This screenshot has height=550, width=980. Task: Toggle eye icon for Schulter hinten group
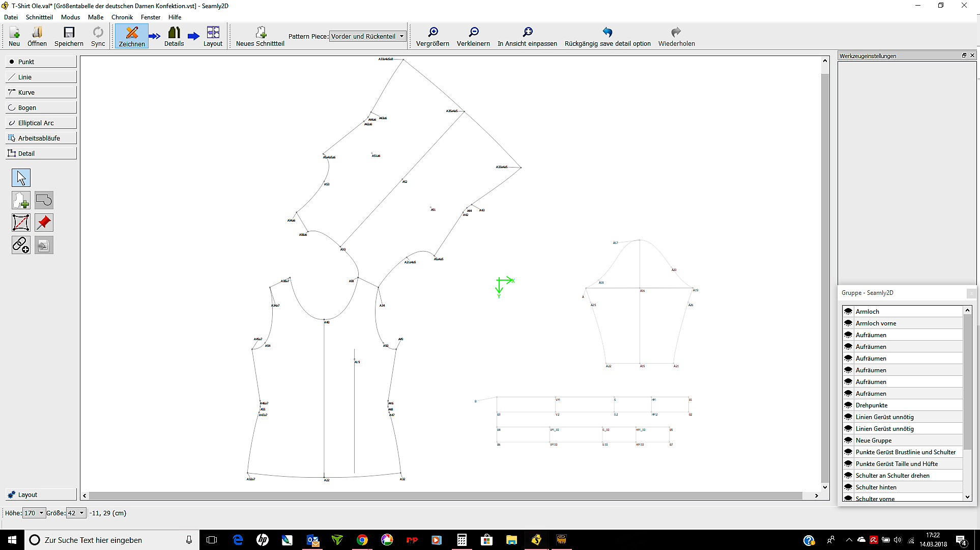pos(848,487)
